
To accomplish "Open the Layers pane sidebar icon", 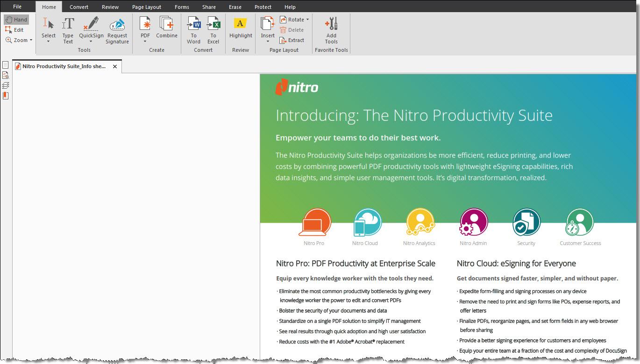I will tap(6, 85).
